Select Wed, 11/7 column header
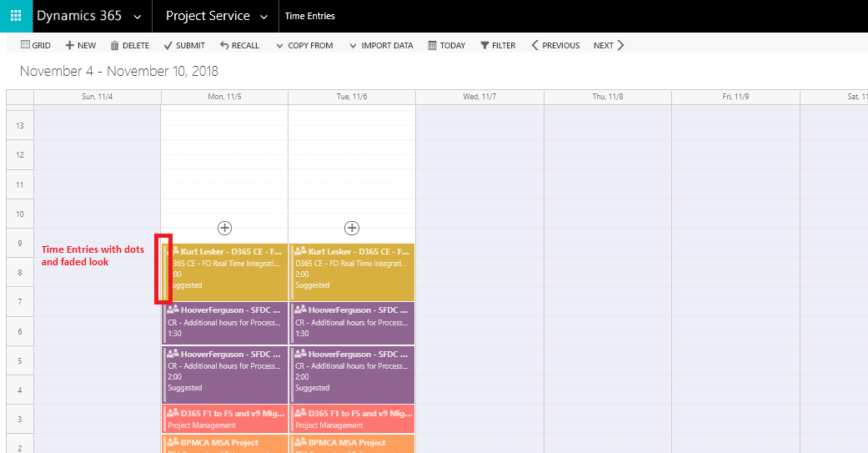The height and width of the screenshot is (453, 868). click(480, 97)
